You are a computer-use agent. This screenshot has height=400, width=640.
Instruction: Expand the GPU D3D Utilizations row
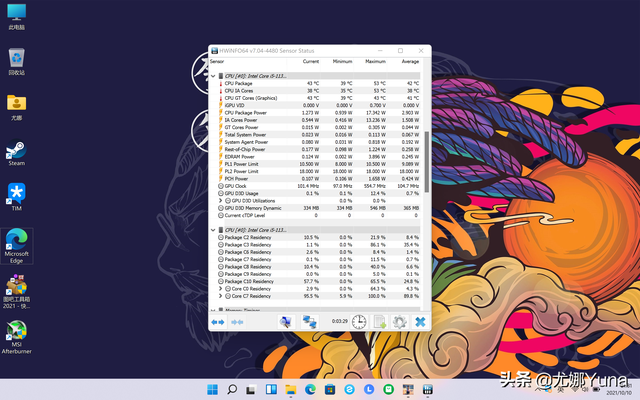221,200
